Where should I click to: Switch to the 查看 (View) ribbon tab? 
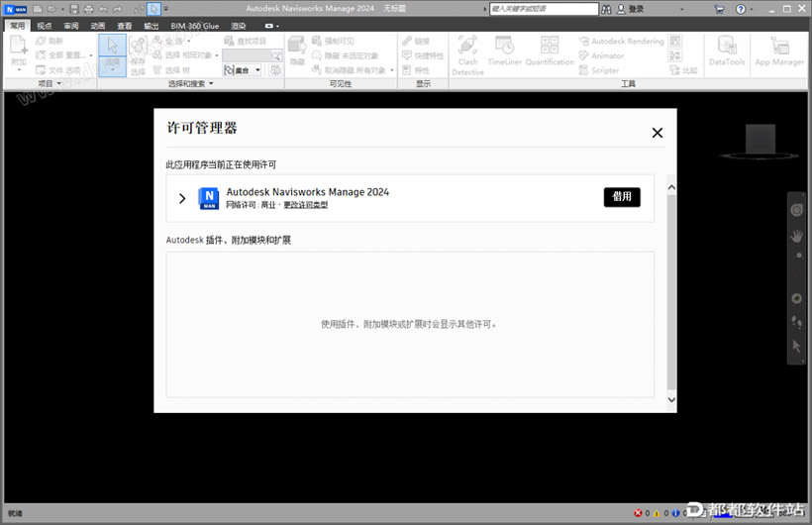tap(125, 26)
